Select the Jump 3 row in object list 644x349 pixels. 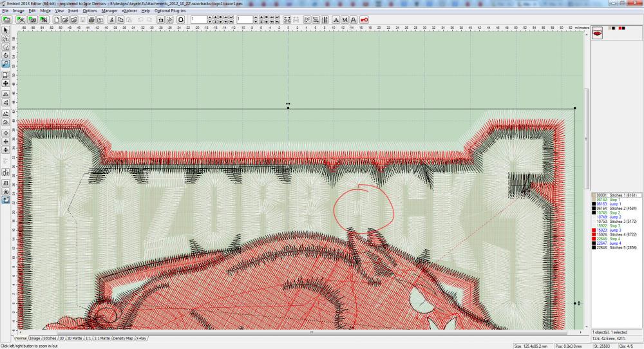[x=616, y=231]
